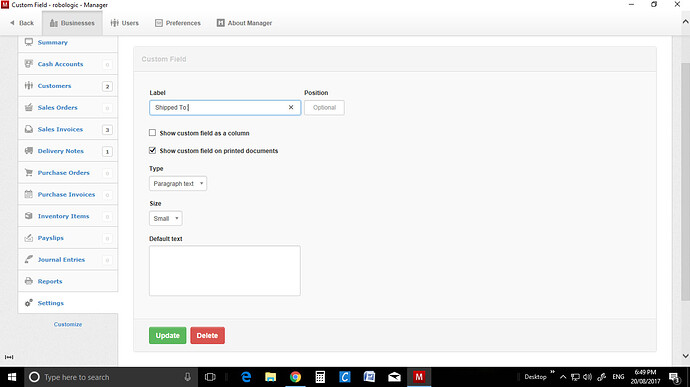Select the Sales Orders basket icon
This screenshot has height=387, width=690.
click(29, 107)
